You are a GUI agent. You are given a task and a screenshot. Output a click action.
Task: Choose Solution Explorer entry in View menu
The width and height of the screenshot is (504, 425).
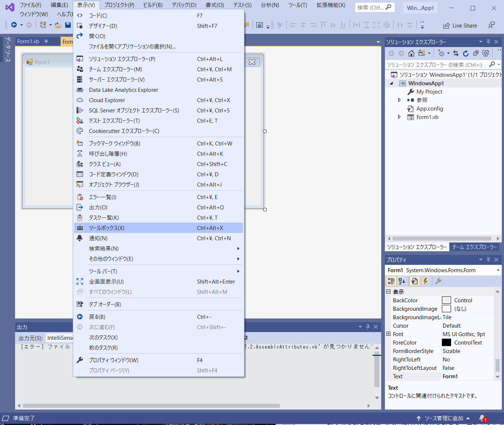(158, 59)
